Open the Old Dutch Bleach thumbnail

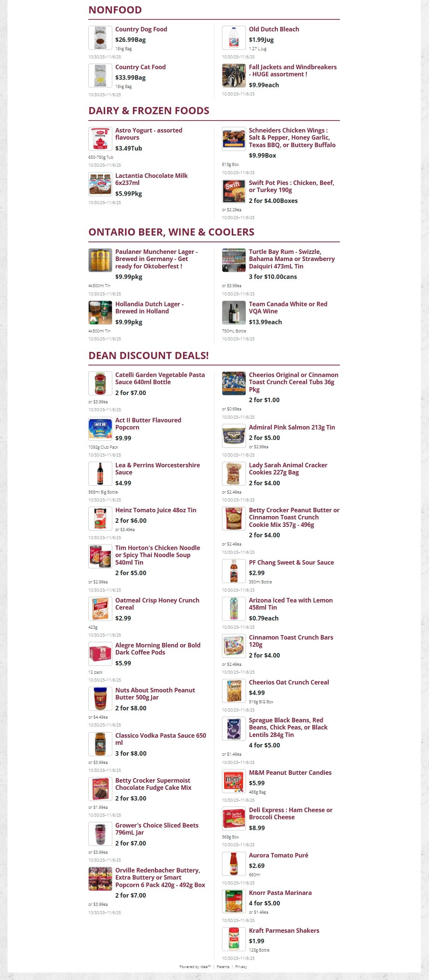point(234,38)
